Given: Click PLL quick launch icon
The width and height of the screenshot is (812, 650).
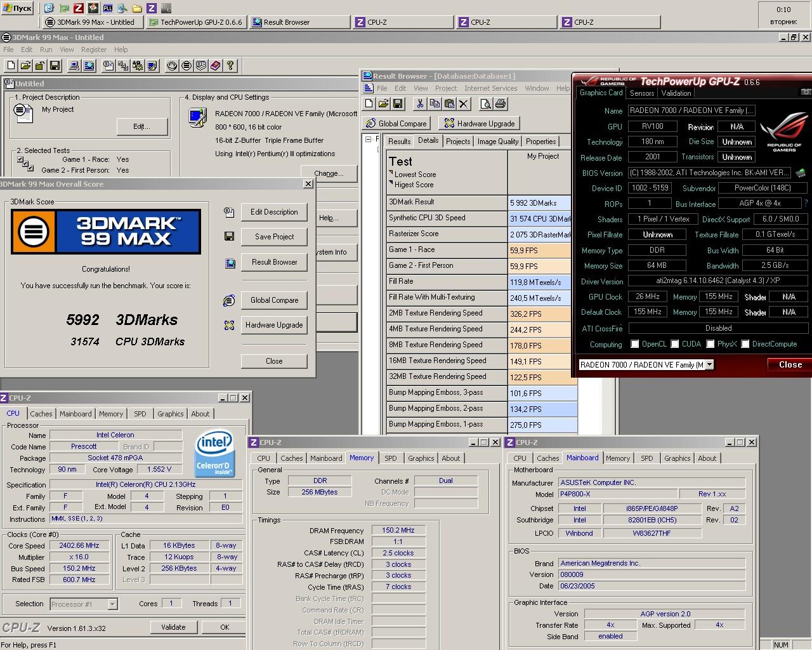Looking at the screenshot, I should pos(108,8).
